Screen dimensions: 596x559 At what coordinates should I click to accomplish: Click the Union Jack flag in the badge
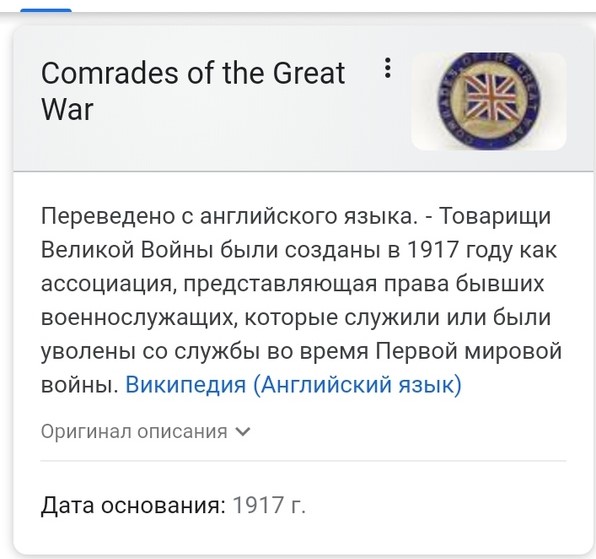coord(488,97)
